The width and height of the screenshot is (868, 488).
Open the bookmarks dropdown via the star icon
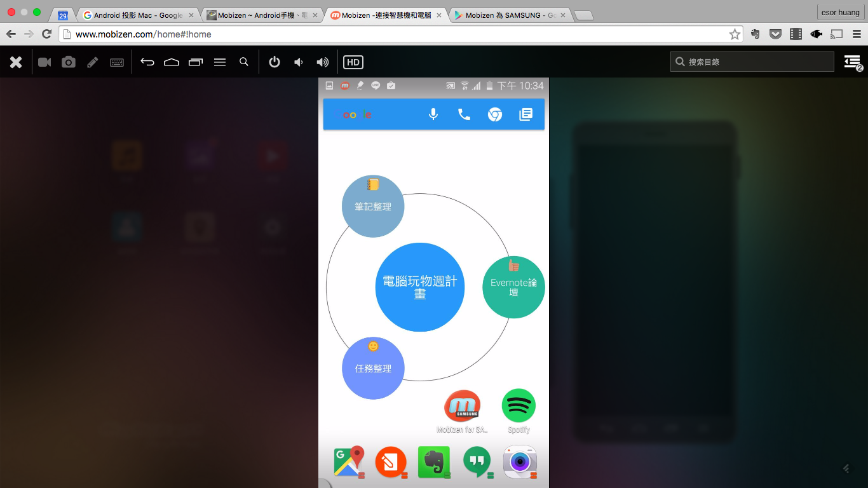(x=735, y=35)
